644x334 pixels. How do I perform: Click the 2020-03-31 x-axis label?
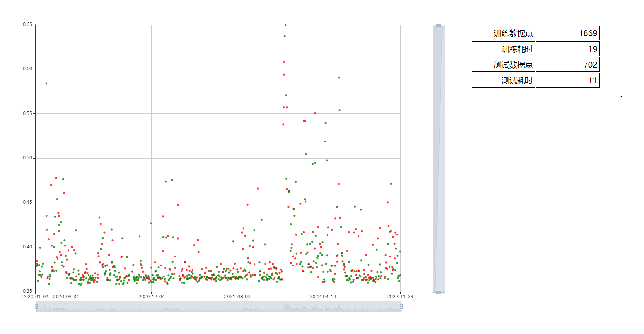[x=66, y=297]
